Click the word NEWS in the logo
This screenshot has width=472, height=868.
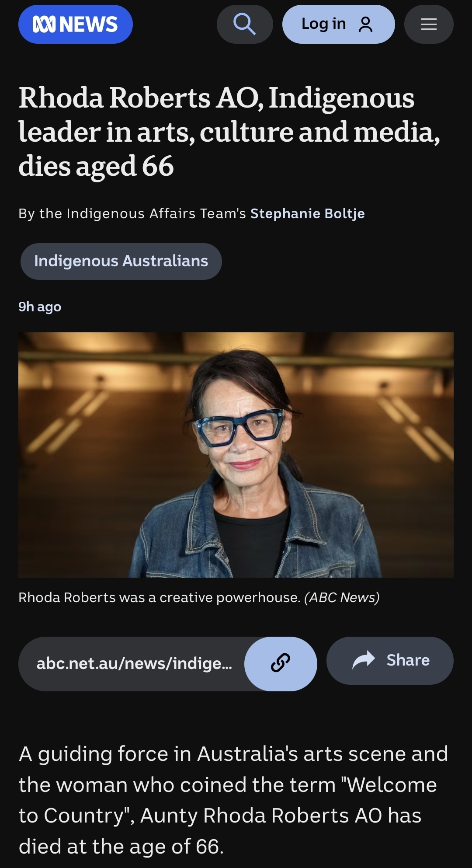[x=88, y=24]
